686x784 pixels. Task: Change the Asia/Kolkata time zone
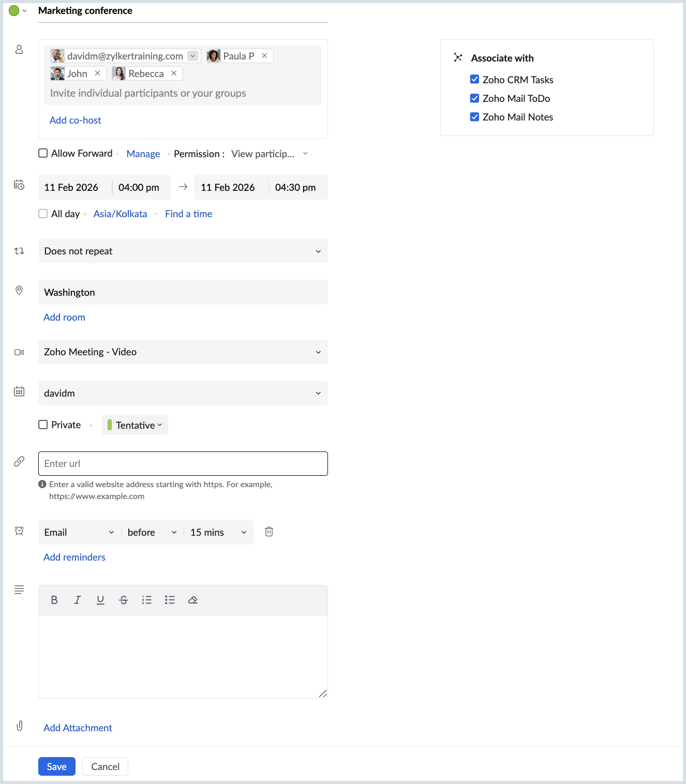coord(121,214)
